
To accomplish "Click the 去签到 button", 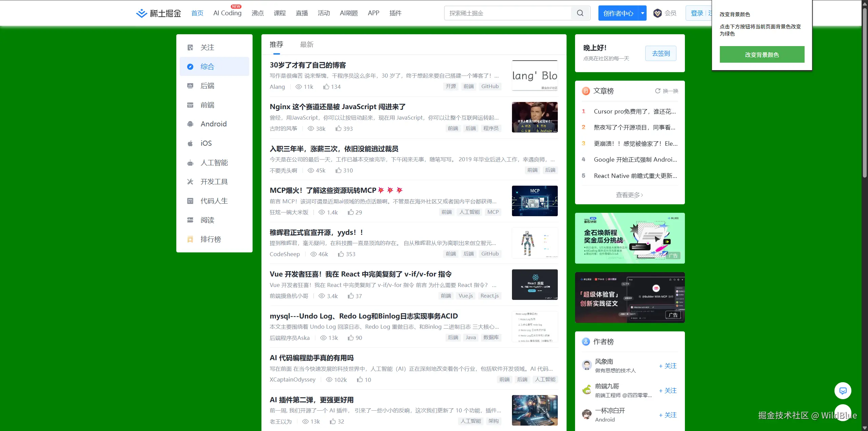I will (x=660, y=53).
